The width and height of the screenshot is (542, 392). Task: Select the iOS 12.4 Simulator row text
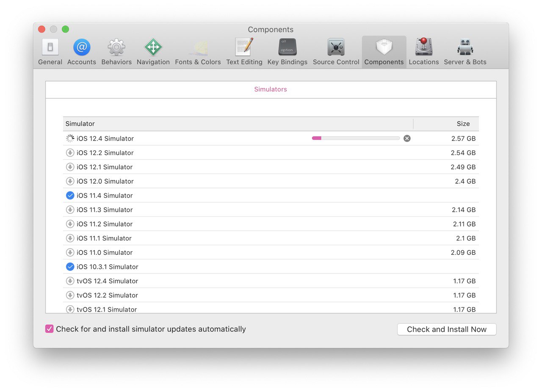[x=105, y=138]
